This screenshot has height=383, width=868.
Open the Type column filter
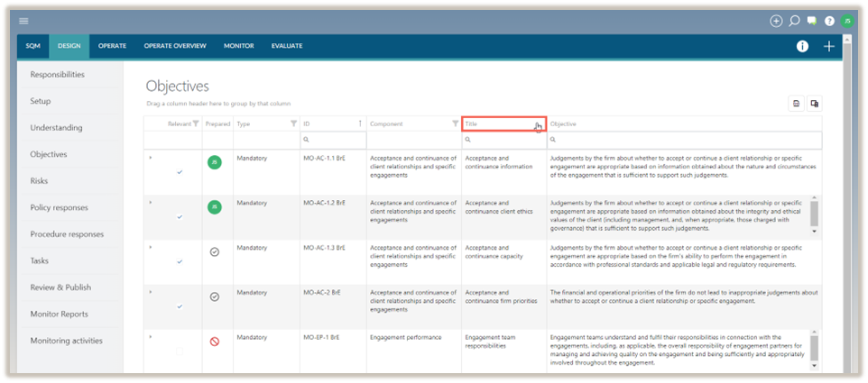293,123
